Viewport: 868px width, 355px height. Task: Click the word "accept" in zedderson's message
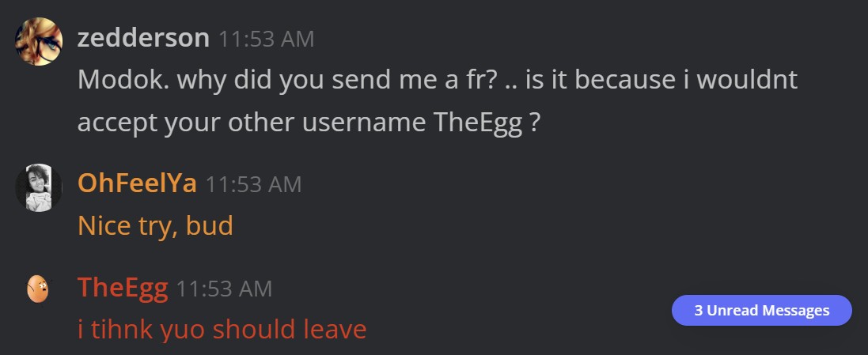[117, 124]
